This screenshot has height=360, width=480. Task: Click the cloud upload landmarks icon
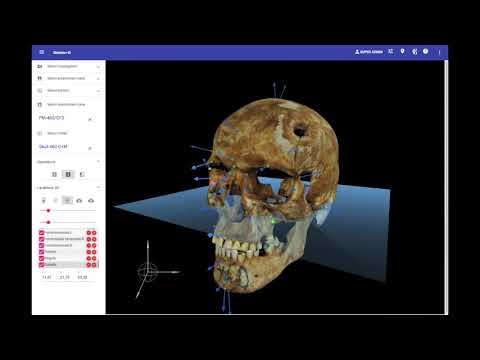[x=79, y=201]
